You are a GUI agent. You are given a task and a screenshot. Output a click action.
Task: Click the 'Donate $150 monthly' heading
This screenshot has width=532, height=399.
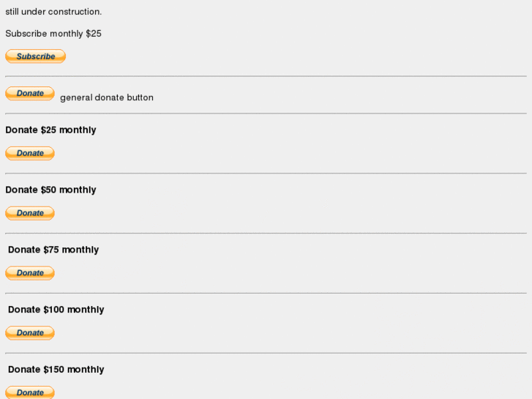[x=56, y=370]
